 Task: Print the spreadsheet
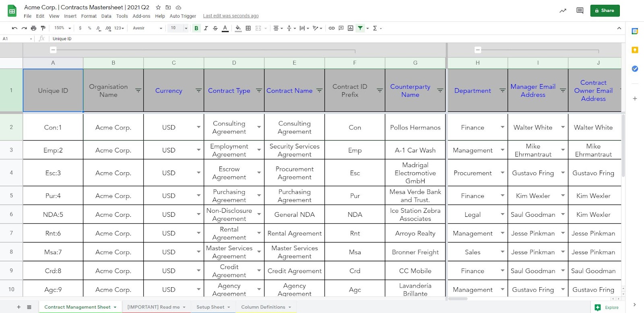33,28
